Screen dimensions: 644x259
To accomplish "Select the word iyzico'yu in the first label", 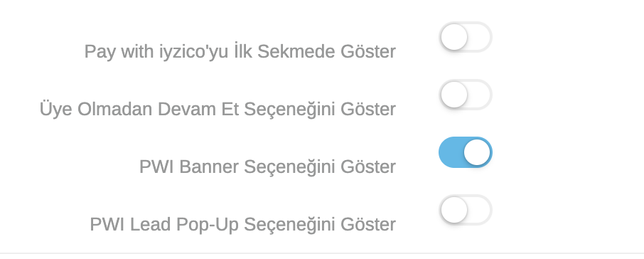I will pyautogui.click(x=193, y=53).
